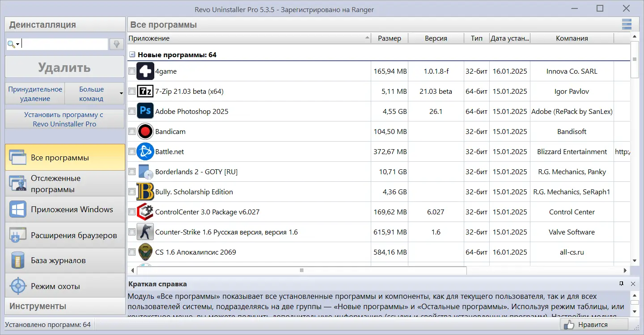Click the Приложения Windows icon
644x335 pixels.
[x=18, y=209]
